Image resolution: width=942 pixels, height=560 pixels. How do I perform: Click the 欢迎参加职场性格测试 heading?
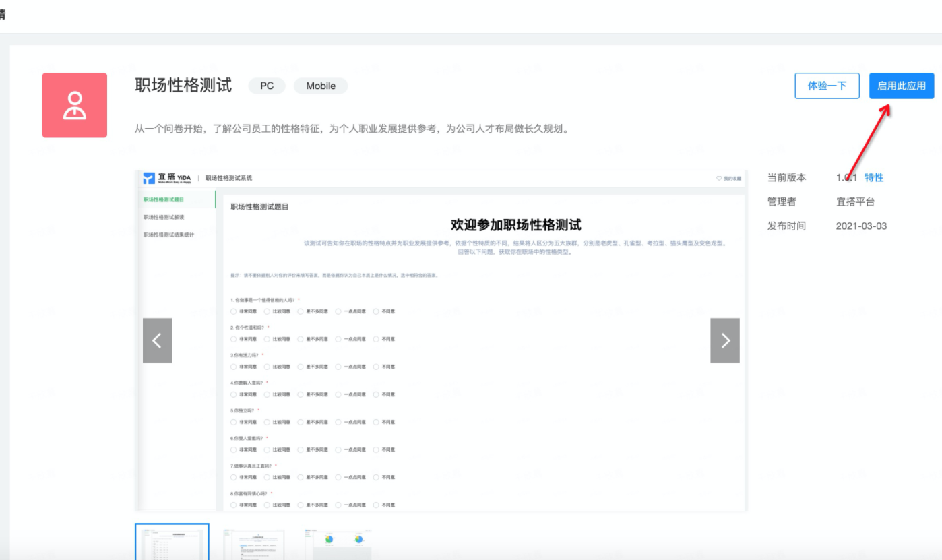pyautogui.click(x=515, y=225)
